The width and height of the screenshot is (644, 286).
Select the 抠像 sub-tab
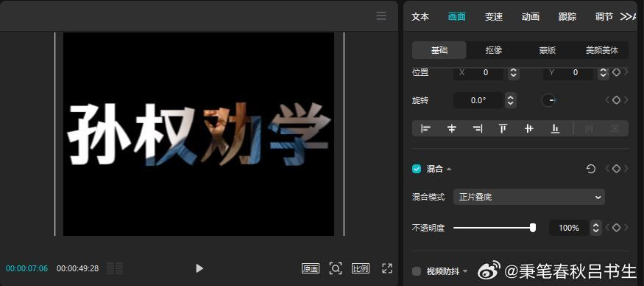point(494,50)
